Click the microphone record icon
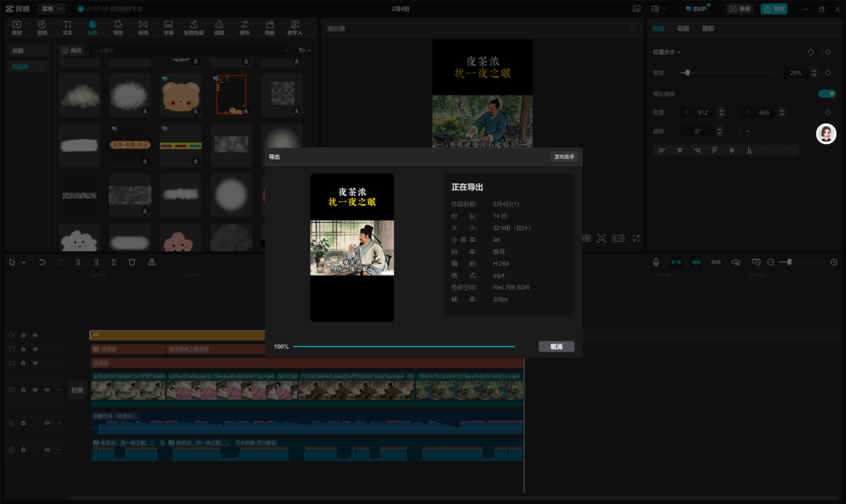 [656, 262]
